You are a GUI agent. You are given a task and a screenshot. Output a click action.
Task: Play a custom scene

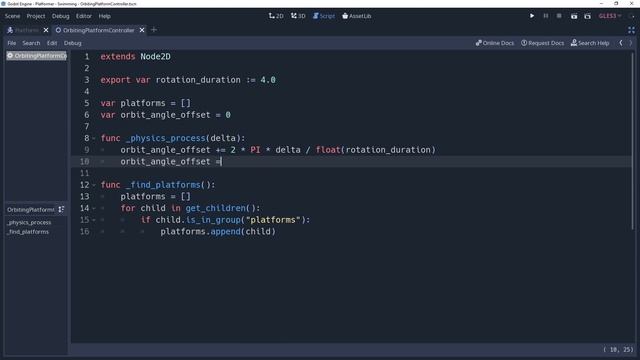[587, 16]
